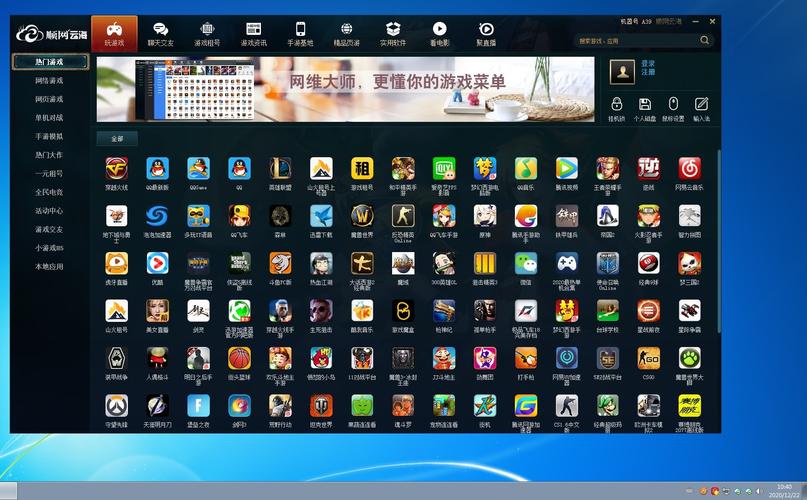This screenshot has height=500, width=807.
Task: Launch Huya Live (虎牙直播) icon
Action: pyautogui.click(x=116, y=263)
